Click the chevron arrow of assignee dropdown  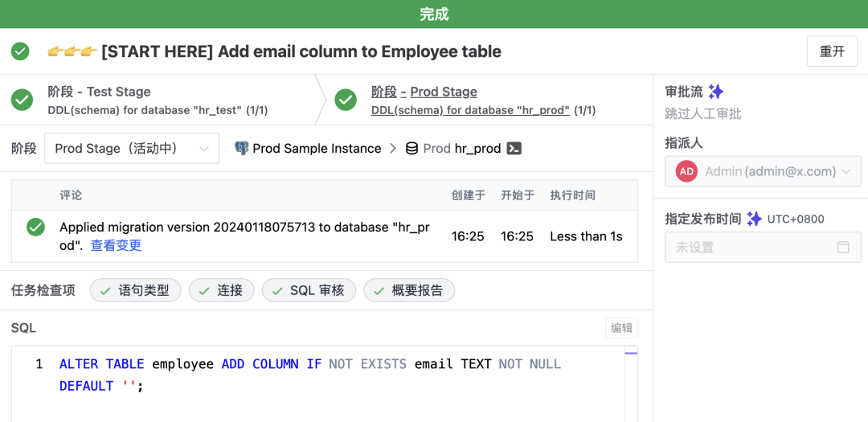[845, 172]
